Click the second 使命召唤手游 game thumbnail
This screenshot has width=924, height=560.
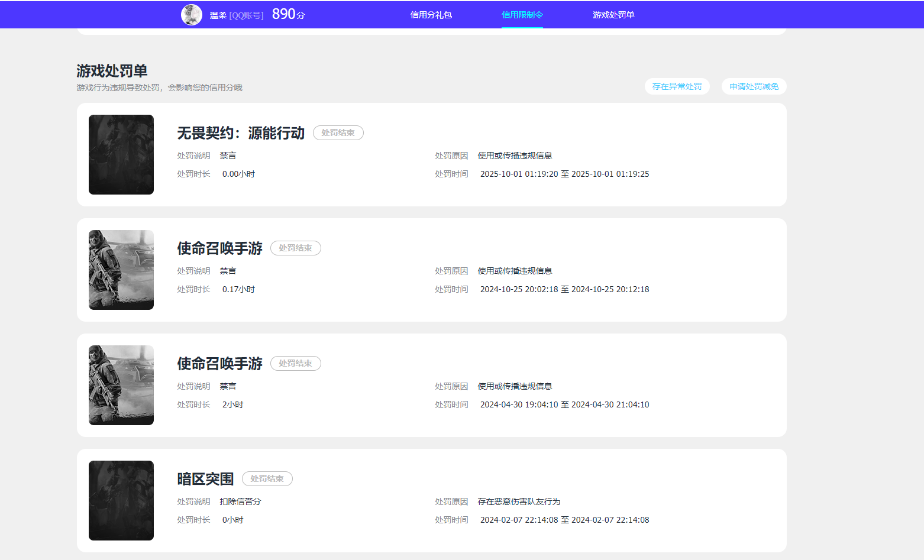121,385
